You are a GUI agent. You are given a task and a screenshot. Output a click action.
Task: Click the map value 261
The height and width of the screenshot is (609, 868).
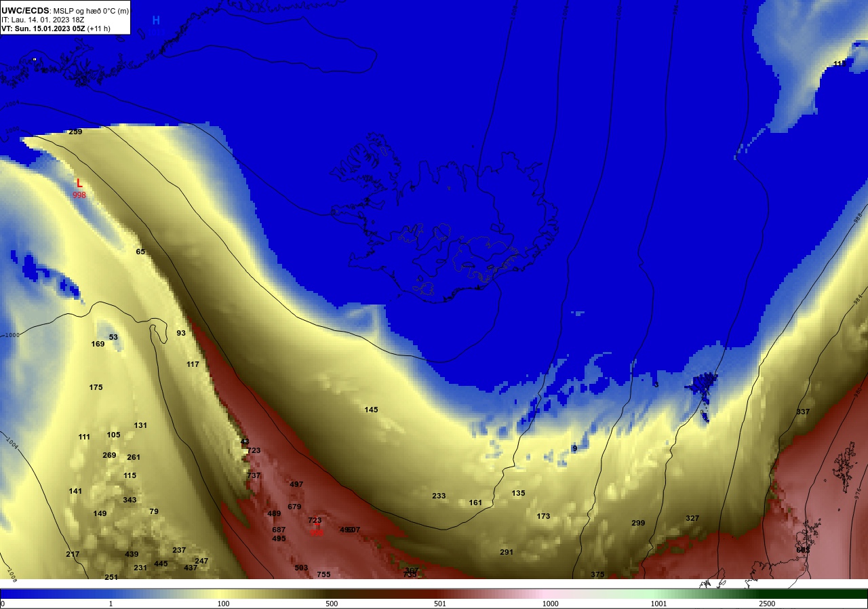[134, 457]
